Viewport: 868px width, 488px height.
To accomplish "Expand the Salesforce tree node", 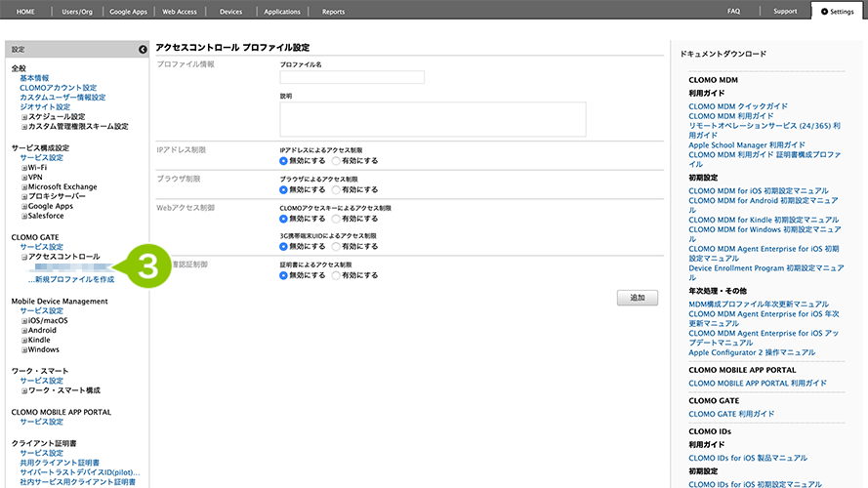I will tap(24, 216).
